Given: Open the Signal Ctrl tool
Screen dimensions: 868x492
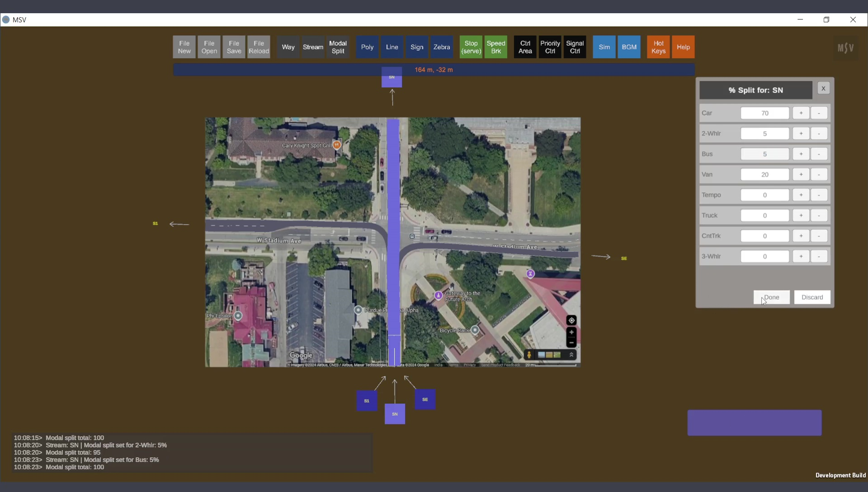Looking at the screenshot, I should (x=575, y=47).
